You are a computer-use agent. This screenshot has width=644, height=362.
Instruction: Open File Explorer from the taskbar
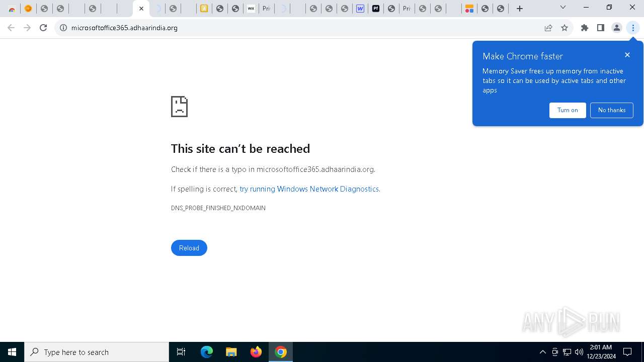pos(231,352)
